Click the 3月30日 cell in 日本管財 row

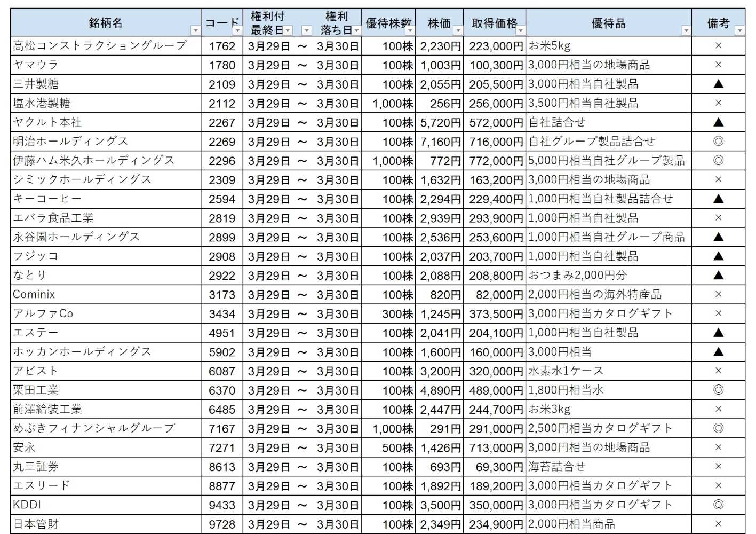pyautogui.click(x=338, y=524)
